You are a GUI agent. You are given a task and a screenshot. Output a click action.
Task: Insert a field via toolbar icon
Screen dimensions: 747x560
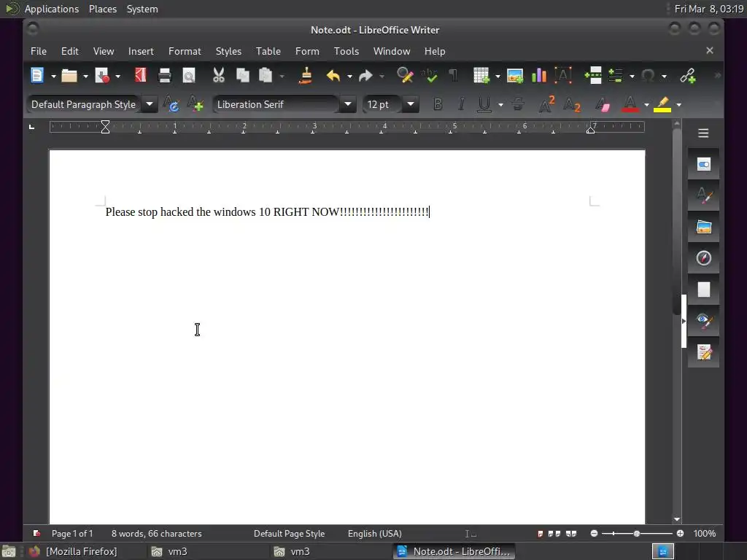click(616, 75)
